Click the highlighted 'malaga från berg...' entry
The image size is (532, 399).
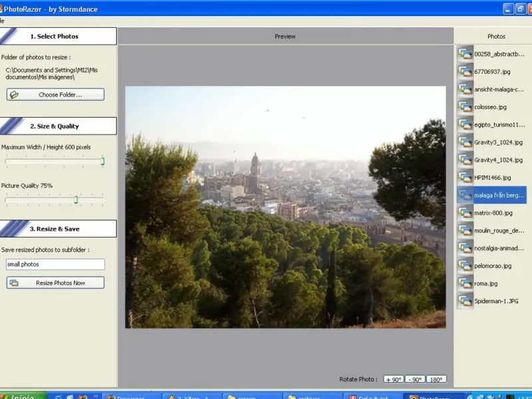491,195
